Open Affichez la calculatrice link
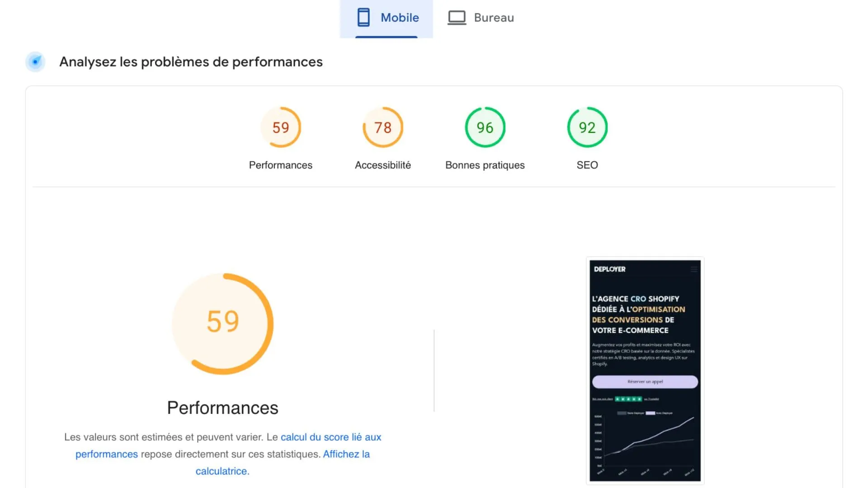Image resolution: width=868 pixels, height=488 pixels. point(346,454)
